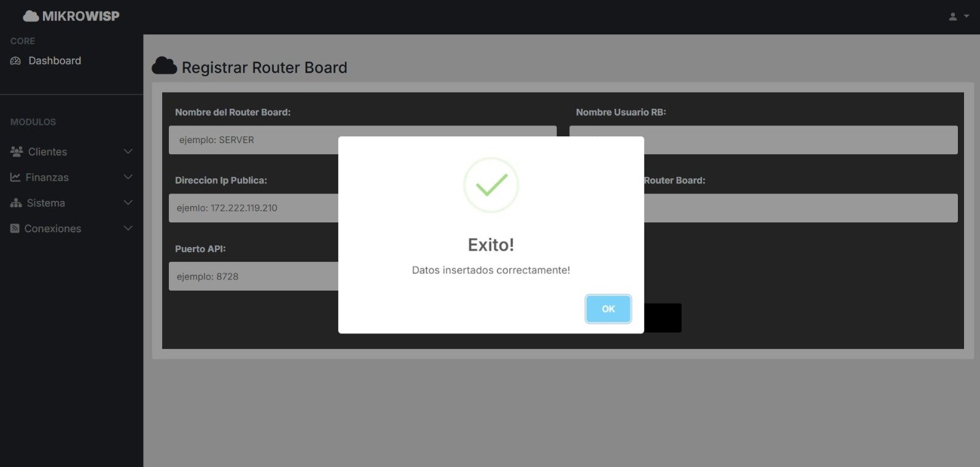Image resolution: width=980 pixels, height=467 pixels.
Task: Click the Sistema hierarchy icon
Action: (x=16, y=203)
